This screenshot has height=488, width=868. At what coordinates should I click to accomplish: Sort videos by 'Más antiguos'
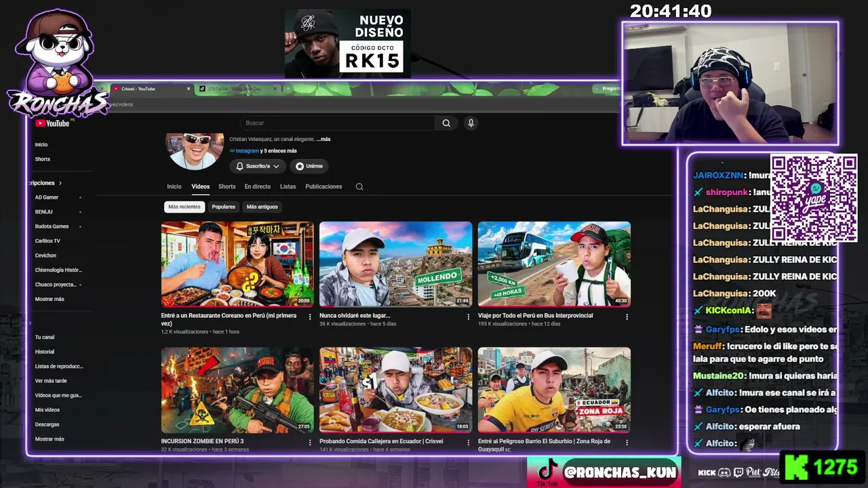pyautogui.click(x=262, y=207)
